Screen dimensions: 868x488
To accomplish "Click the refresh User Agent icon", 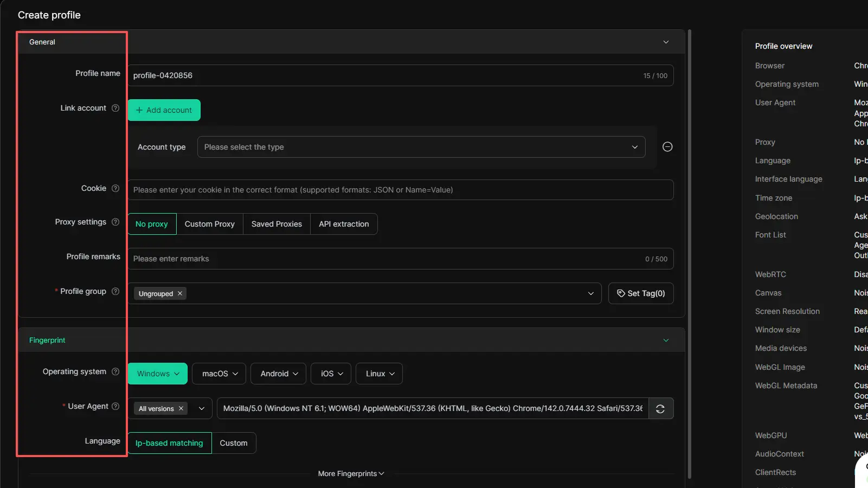I will [660, 409].
